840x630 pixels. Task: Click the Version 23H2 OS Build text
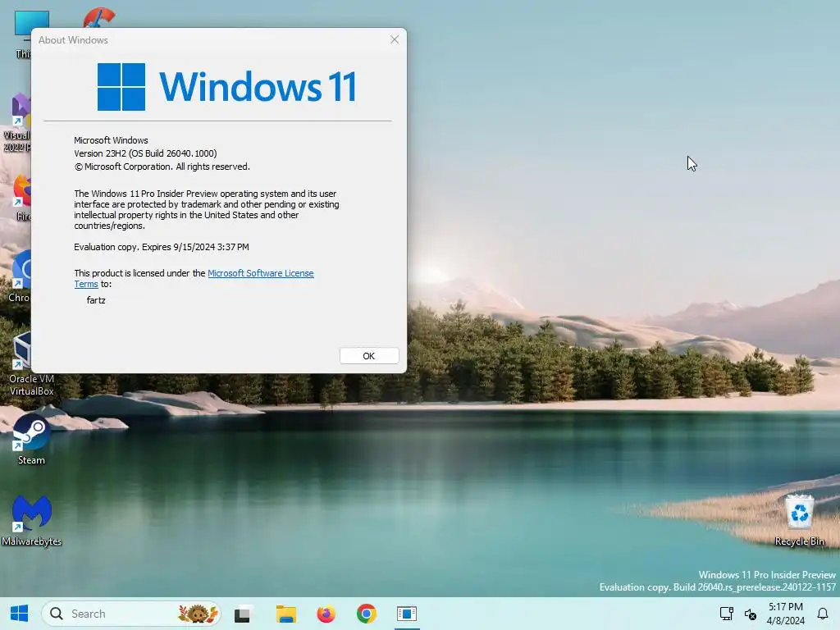tap(145, 153)
